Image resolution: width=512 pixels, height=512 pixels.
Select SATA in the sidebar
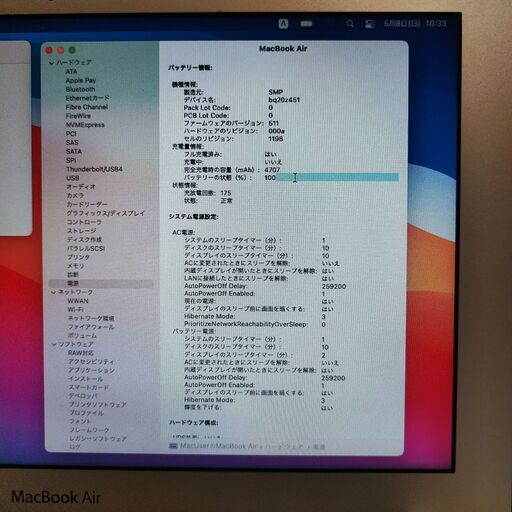pyautogui.click(x=74, y=151)
